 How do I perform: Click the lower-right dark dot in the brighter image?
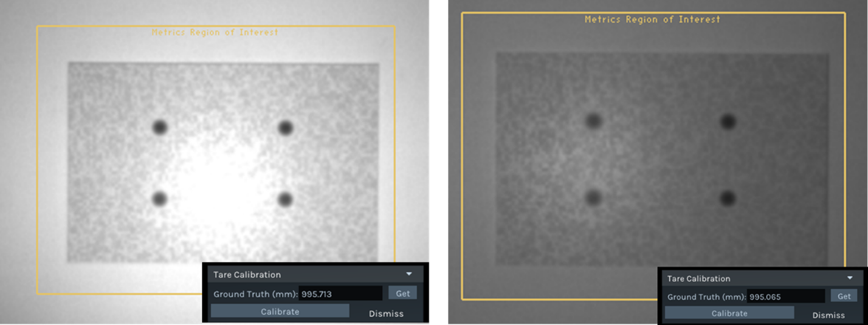tap(284, 199)
